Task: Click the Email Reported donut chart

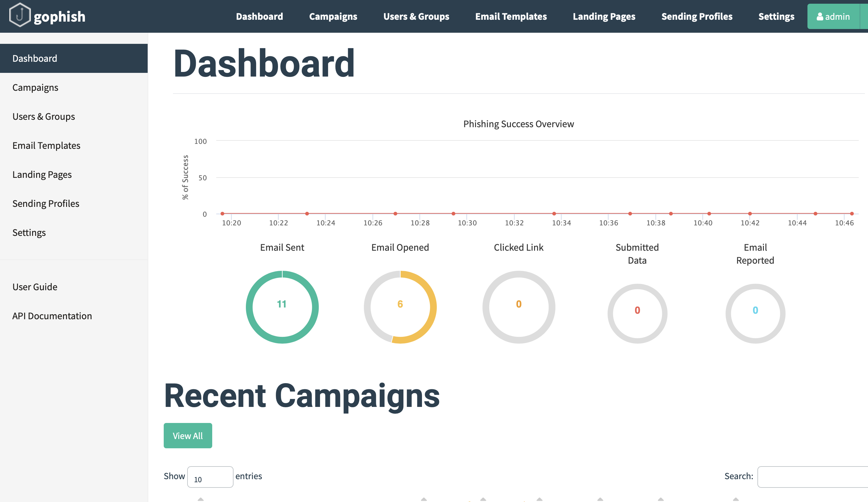Action: click(x=755, y=313)
